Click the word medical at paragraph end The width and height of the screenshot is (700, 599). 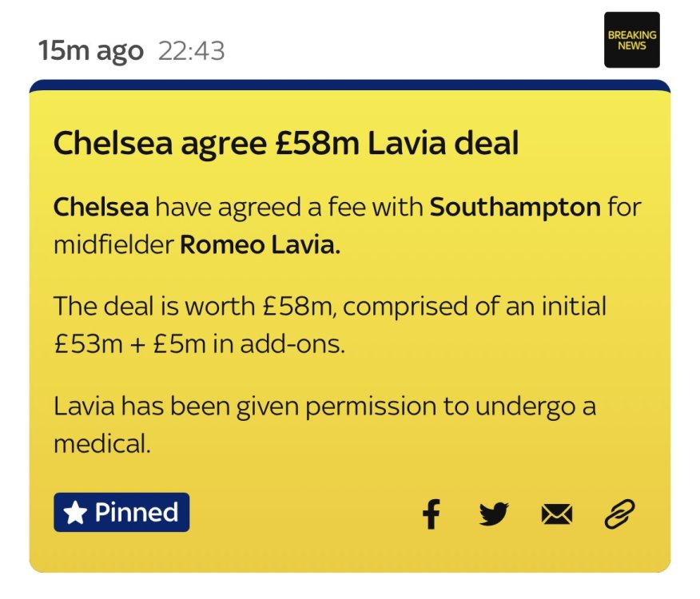click(x=101, y=444)
